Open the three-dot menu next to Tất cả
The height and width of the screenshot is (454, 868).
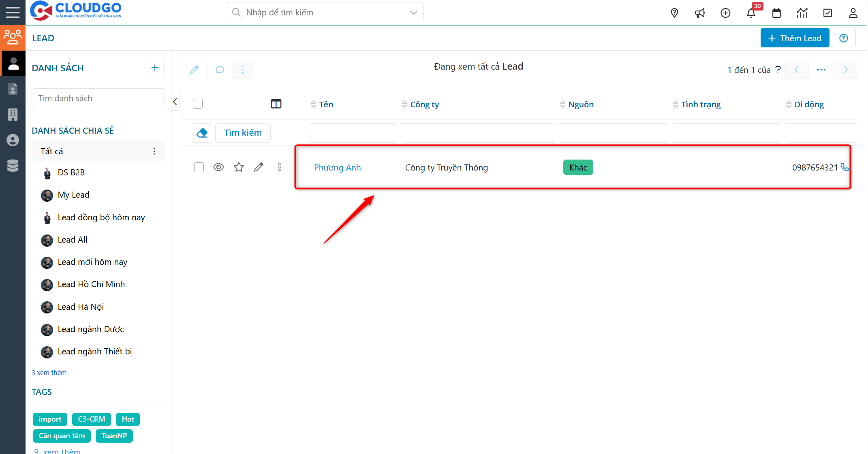click(154, 151)
